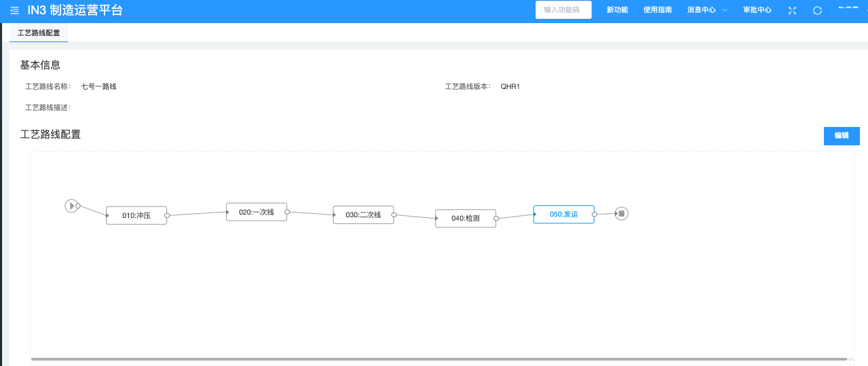Click the 输入功能码 search field
868x366 pixels.
(x=563, y=10)
